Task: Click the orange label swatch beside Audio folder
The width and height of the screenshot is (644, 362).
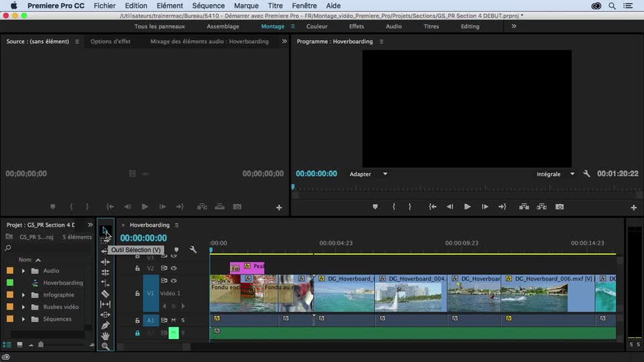Action: tap(10, 271)
